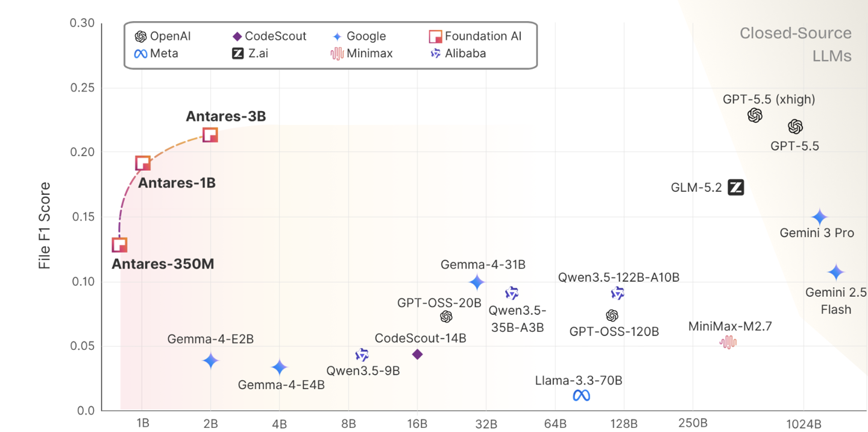
Task: Click the GPT-5.5 (xhigh) OpenAI marker
Action: pyautogui.click(x=755, y=115)
